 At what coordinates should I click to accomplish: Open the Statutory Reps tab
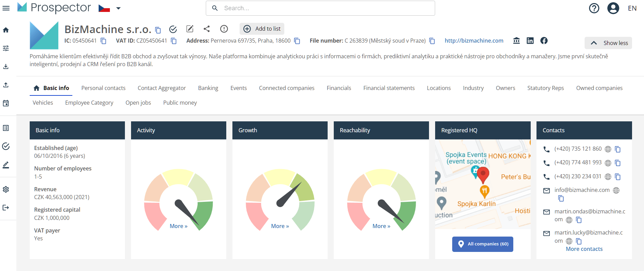545,88
